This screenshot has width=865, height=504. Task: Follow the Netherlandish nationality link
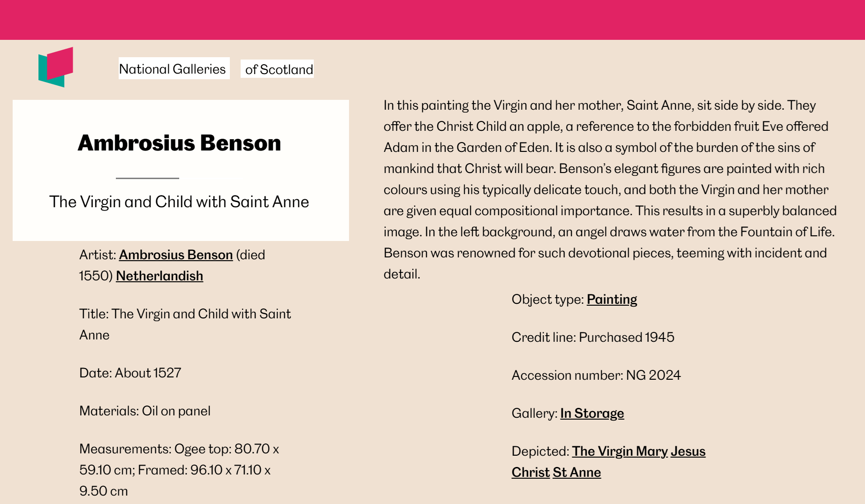(159, 276)
